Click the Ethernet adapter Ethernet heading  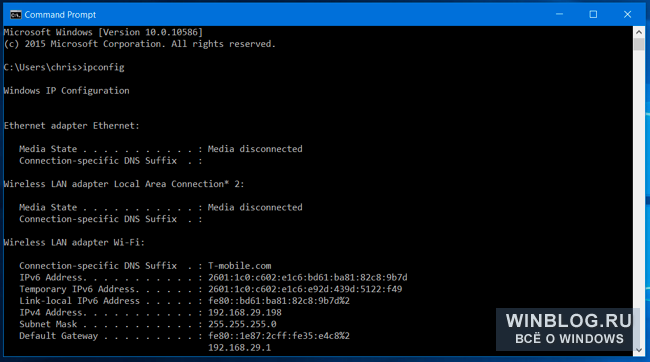[x=72, y=126]
